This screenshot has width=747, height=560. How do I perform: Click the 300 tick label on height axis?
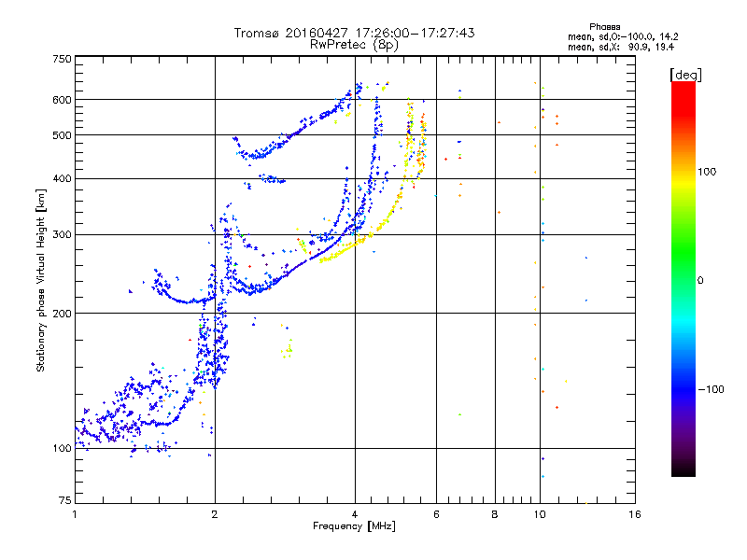click(62, 235)
